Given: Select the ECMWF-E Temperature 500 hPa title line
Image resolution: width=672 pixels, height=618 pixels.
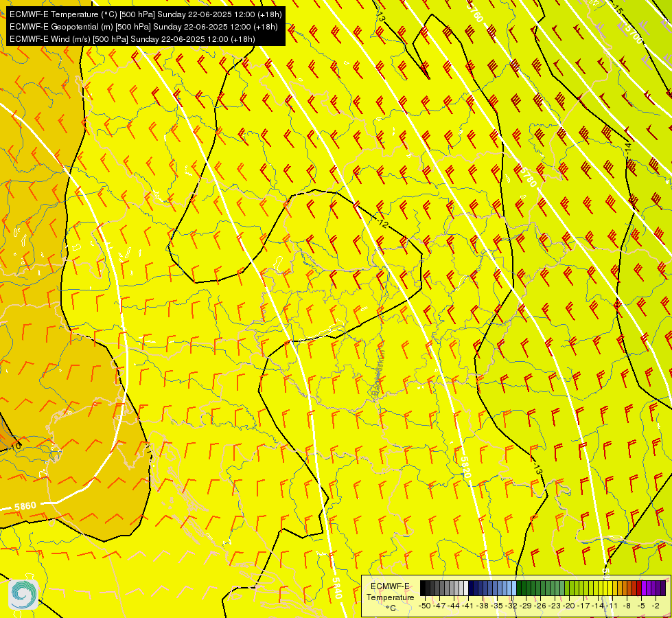Looking at the screenshot, I should pos(146,14).
